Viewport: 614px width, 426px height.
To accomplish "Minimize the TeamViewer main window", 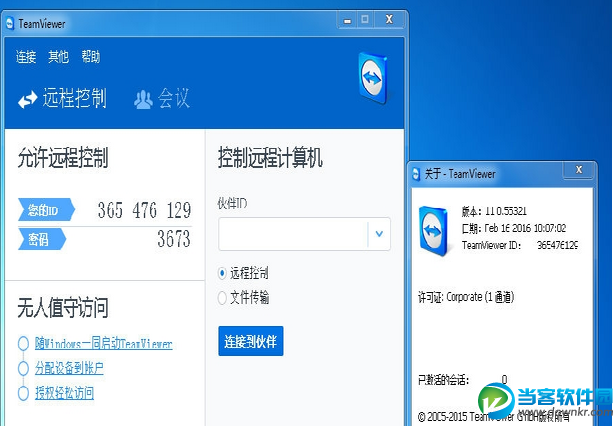I will [347, 20].
